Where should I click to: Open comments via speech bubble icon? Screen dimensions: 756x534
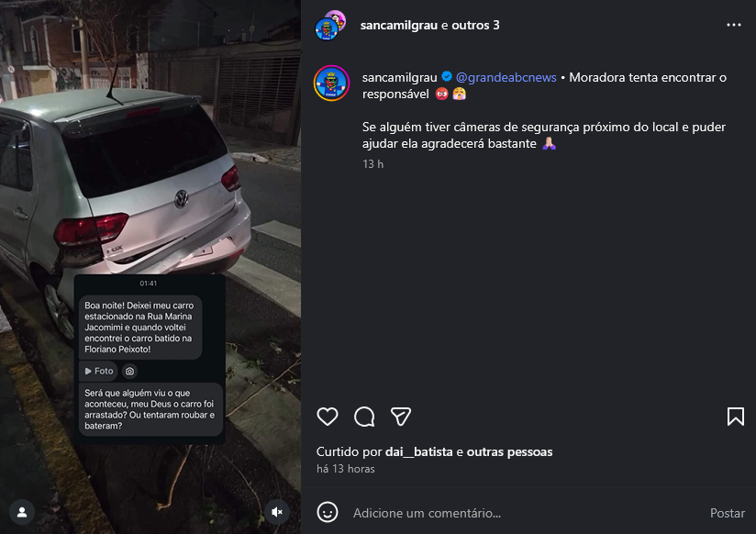364,417
